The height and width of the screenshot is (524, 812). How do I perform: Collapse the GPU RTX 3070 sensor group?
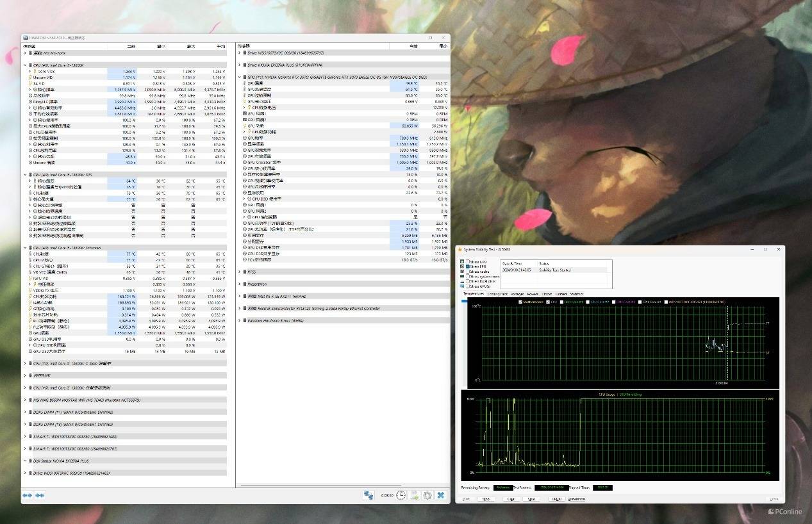pos(240,77)
